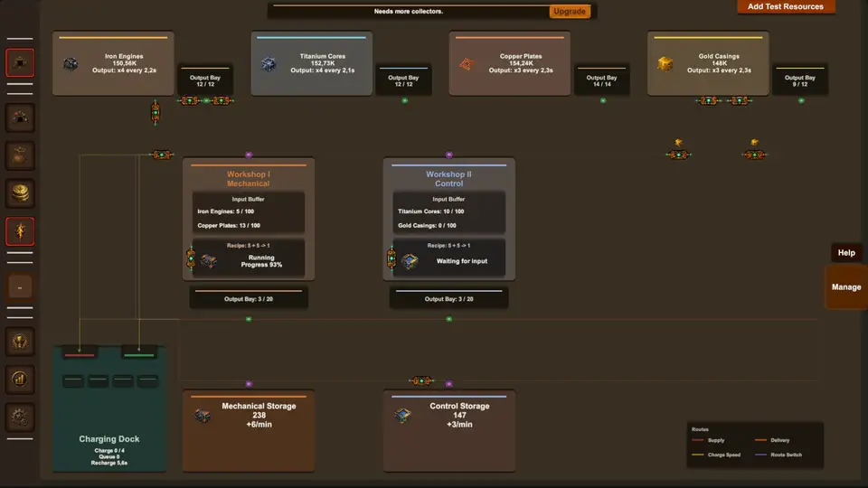This screenshot has height=488, width=868.
Task: Click the Delivery route legend entry
Action: pyautogui.click(x=772, y=440)
